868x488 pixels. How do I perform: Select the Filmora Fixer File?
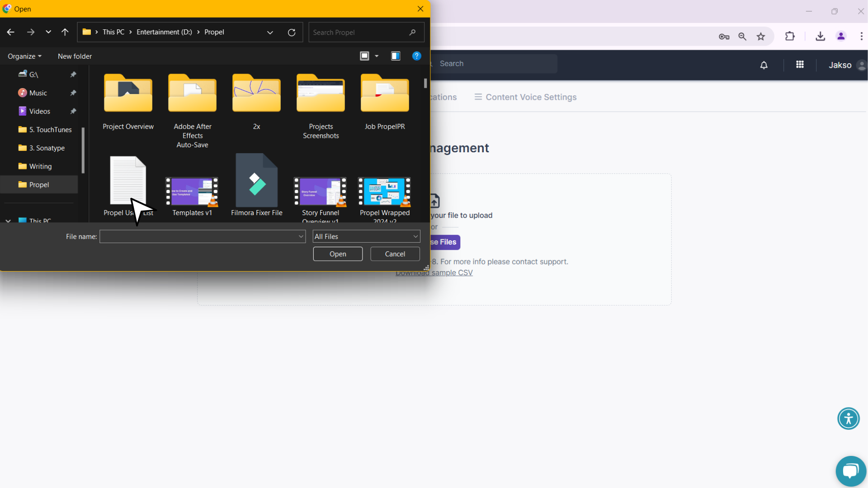256,185
